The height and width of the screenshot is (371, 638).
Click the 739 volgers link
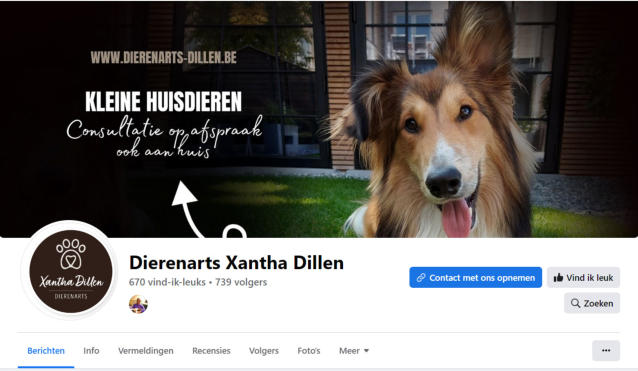tap(241, 282)
